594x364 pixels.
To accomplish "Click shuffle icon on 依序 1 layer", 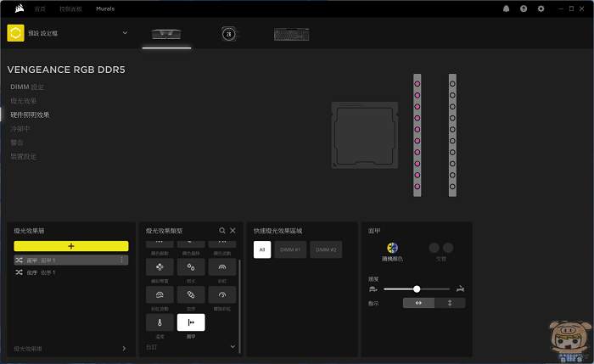I will (x=19, y=272).
